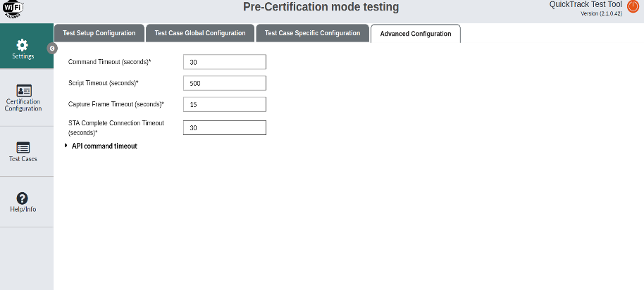Viewport: 644px width, 290px height.
Task: Click the Command Timeout input field
Action: pos(224,62)
